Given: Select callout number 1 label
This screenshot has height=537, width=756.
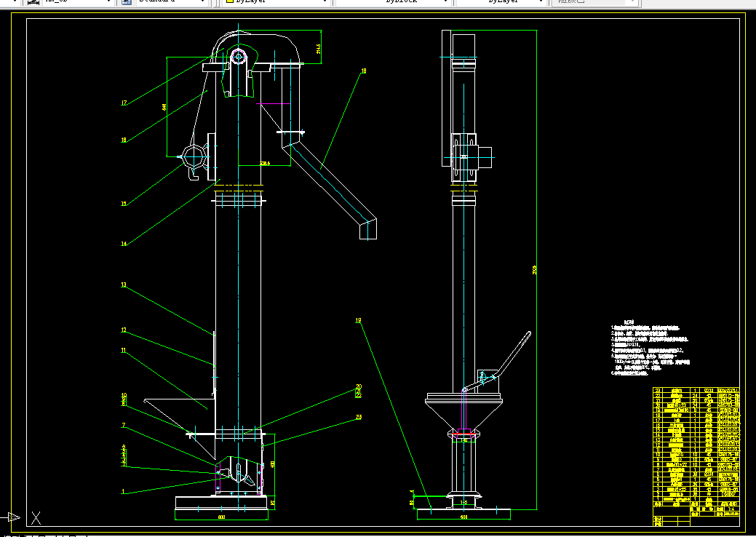Looking at the screenshot, I should tap(124, 492).
